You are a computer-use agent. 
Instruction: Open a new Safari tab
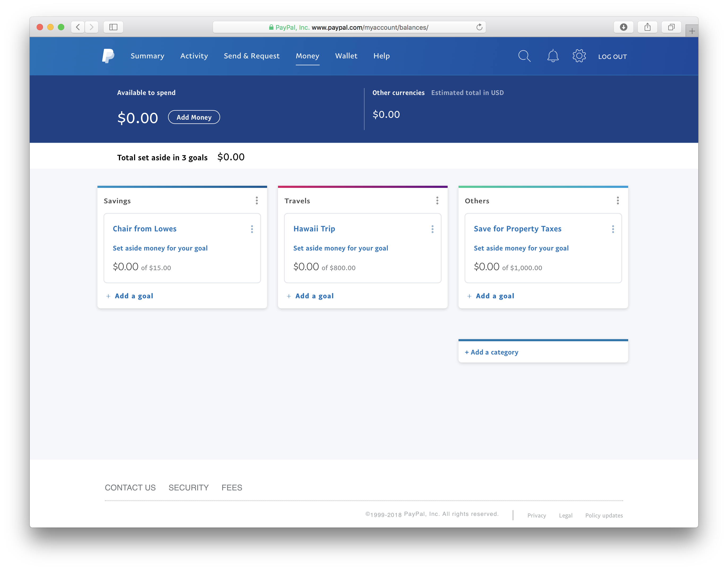(692, 31)
